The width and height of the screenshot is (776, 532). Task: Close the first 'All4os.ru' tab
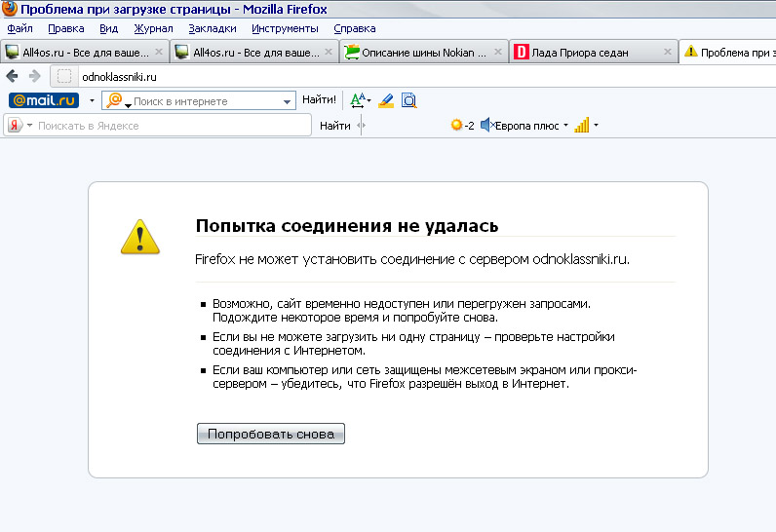pyautogui.click(x=159, y=52)
